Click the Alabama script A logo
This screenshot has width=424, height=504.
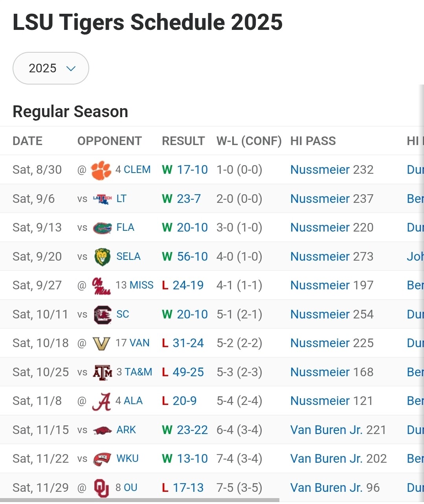pyautogui.click(x=101, y=401)
